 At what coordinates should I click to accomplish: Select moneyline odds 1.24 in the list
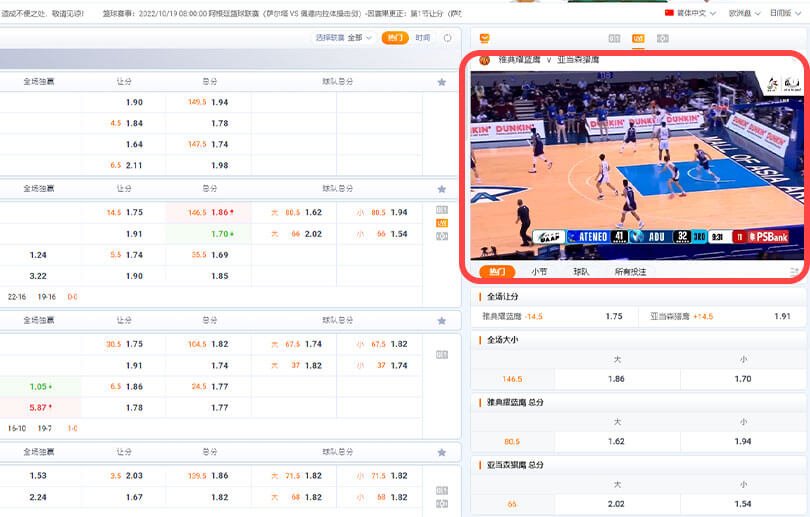38,255
